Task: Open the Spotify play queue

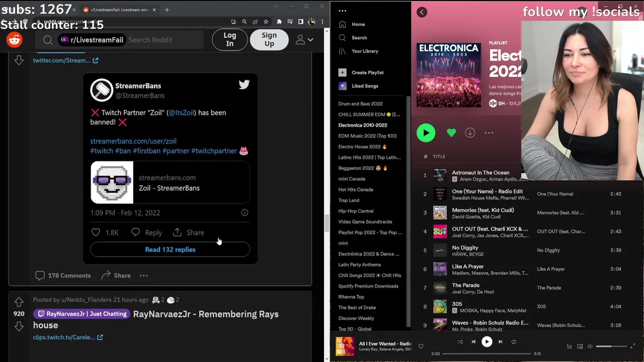Action: pos(569,346)
